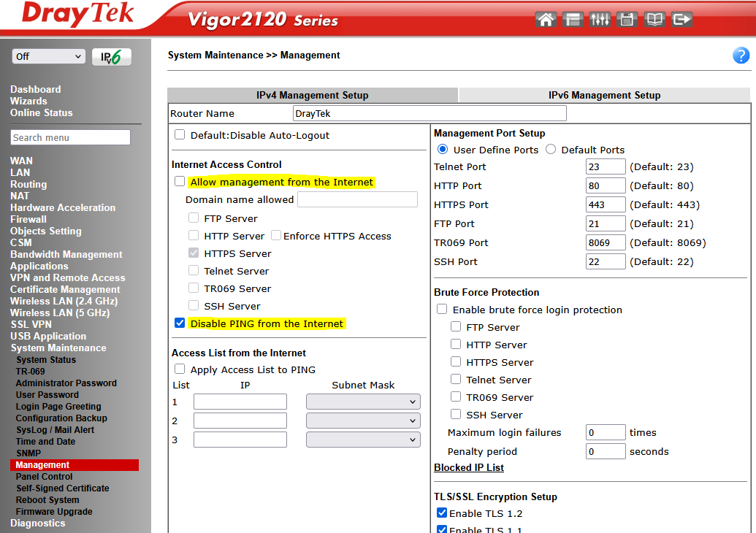This screenshot has width=756, height=533.
Task: Open the blue help question icon
Action: pos(741,55)
